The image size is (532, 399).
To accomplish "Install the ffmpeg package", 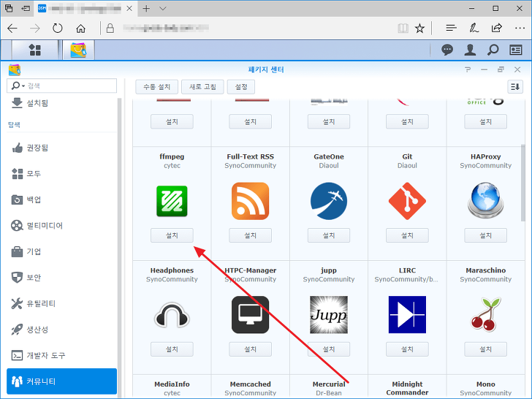I will (x=172, y=235).
